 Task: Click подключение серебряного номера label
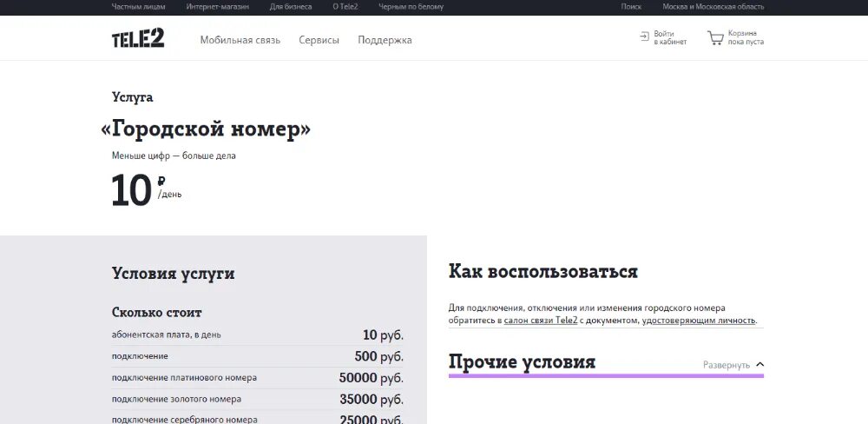184,420
